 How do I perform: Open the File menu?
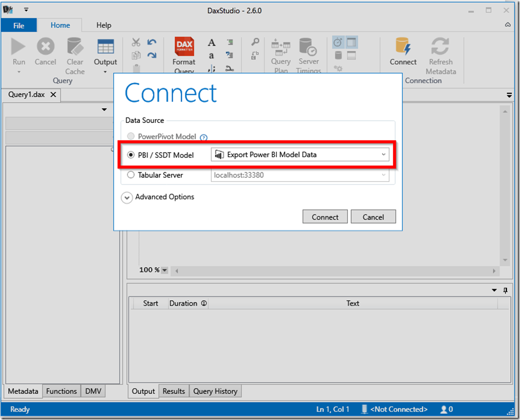[19, 26]
